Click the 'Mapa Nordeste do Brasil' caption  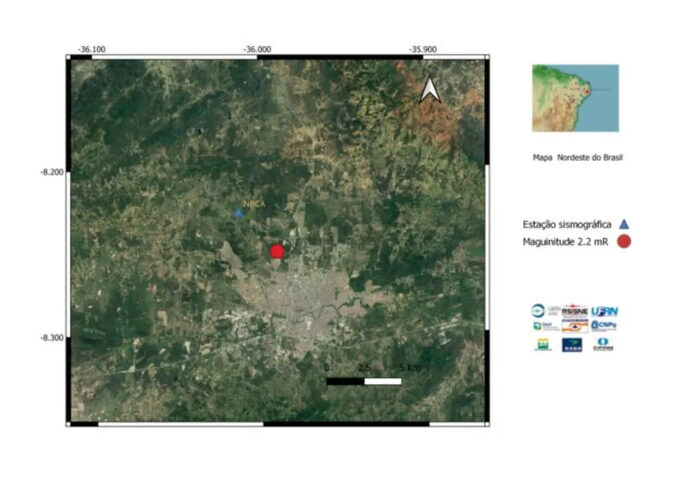click(577, 158)
